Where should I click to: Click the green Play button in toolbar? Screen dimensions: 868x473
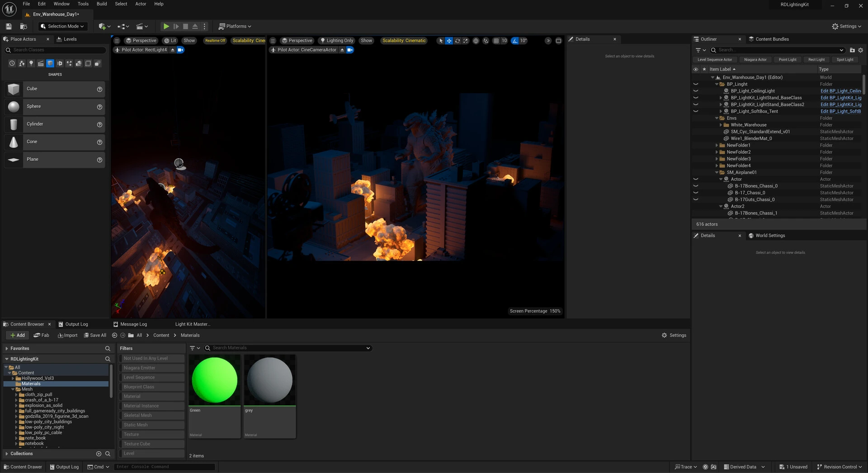tap(166, 26)
